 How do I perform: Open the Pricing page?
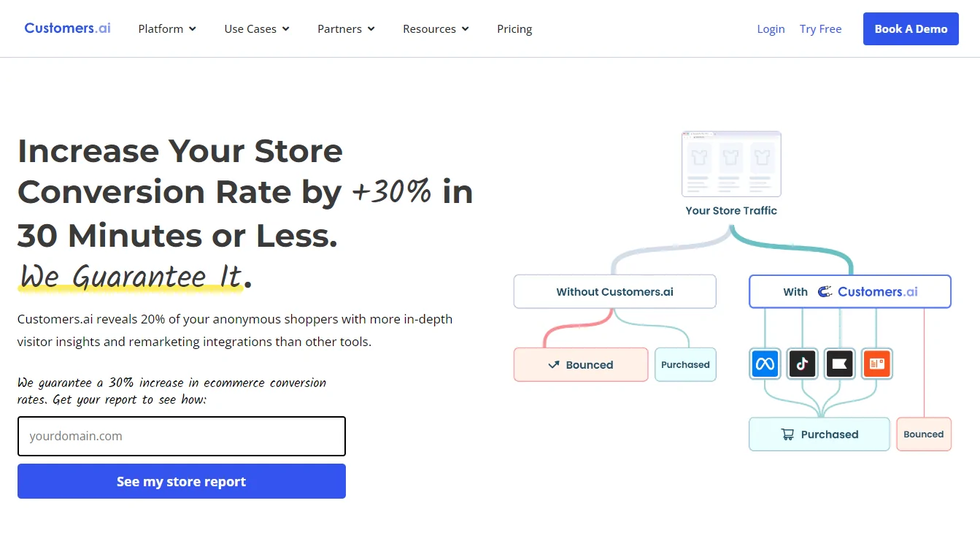coord(514,29)
